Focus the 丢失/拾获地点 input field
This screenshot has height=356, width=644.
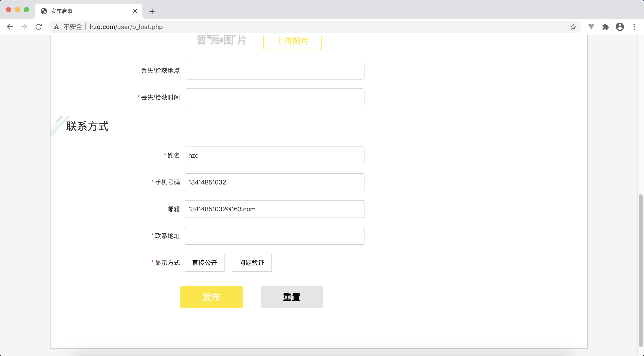[x=274, y=71]
